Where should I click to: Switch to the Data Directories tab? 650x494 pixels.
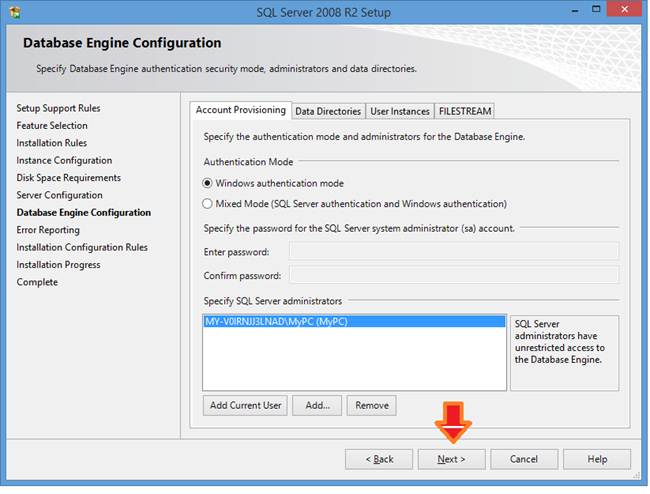[328, 111]
